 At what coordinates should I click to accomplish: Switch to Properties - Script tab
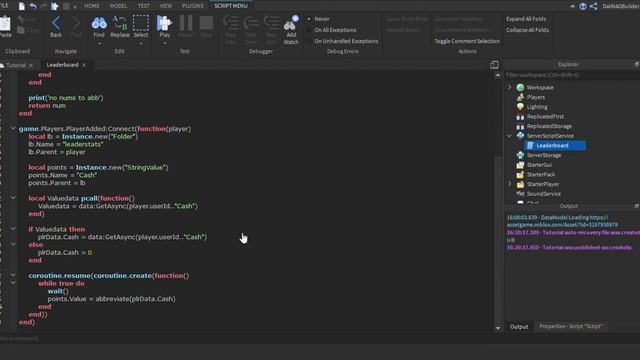pos(571,326)
